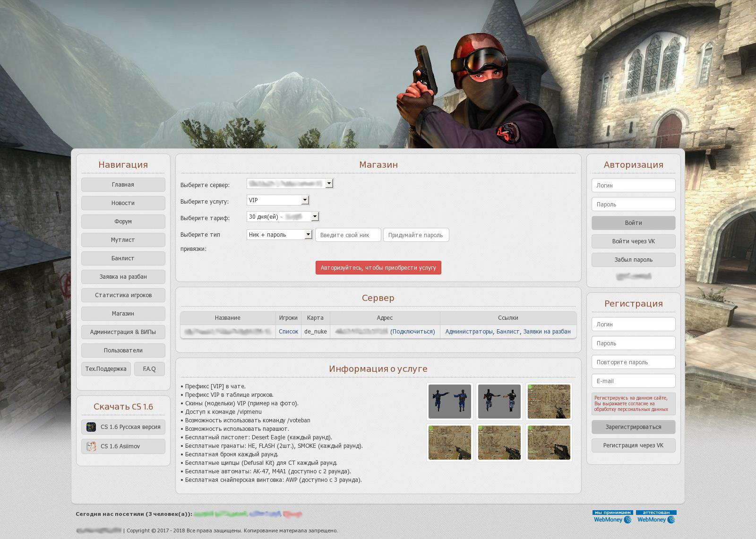Click the 'мы принимаем WebMoney' badge
Viewport: 756px width, 539px height.
613,517
